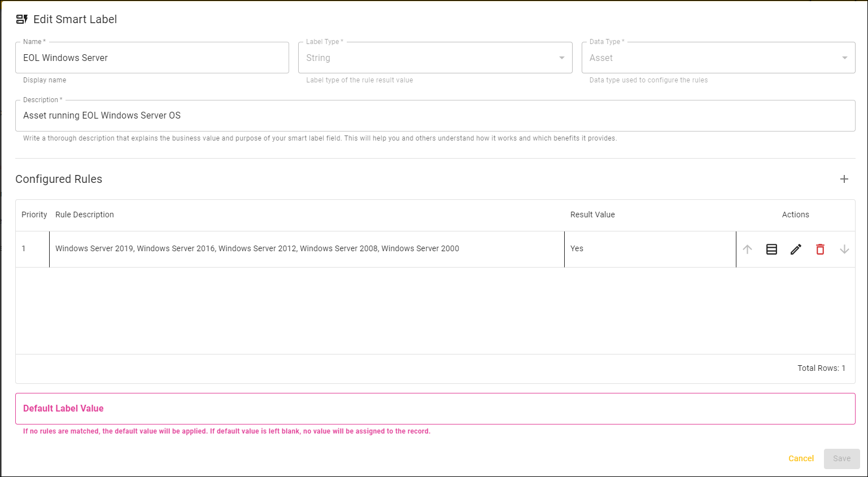
Task: Click the Rule Description column header
Action: 85,215
